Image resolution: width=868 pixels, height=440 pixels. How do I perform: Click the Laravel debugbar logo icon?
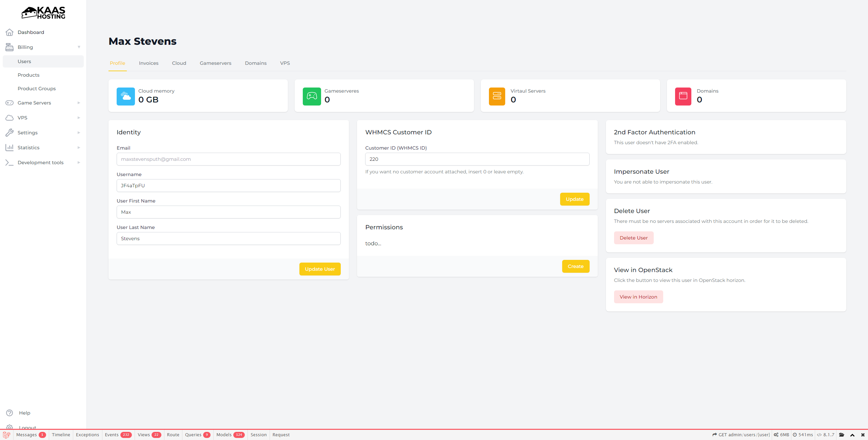[6, 435]
